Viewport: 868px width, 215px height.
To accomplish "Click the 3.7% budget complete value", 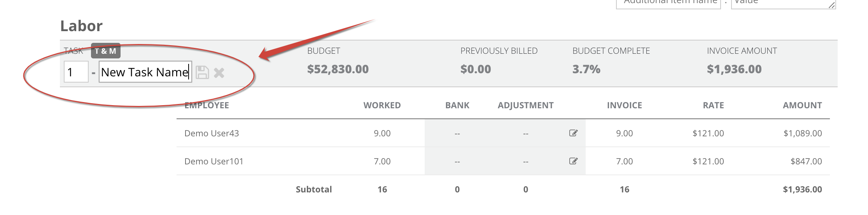I will 586,69.
